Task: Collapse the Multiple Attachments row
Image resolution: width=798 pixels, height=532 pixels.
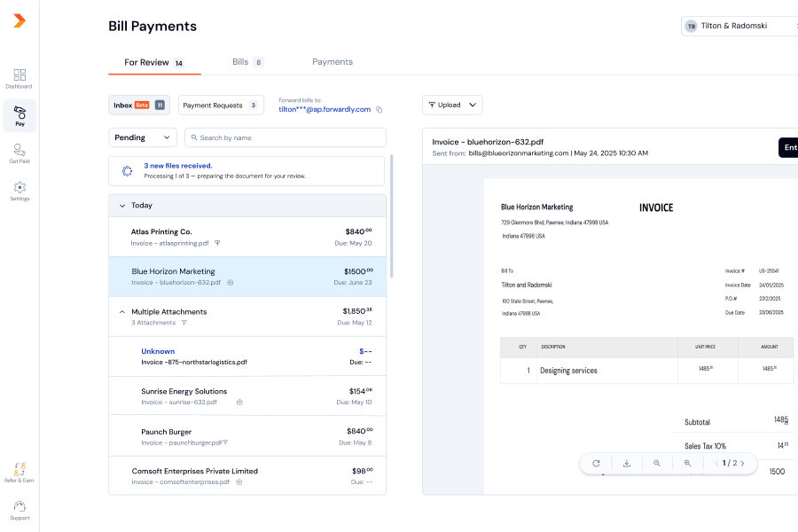Action: click(122, 312)
